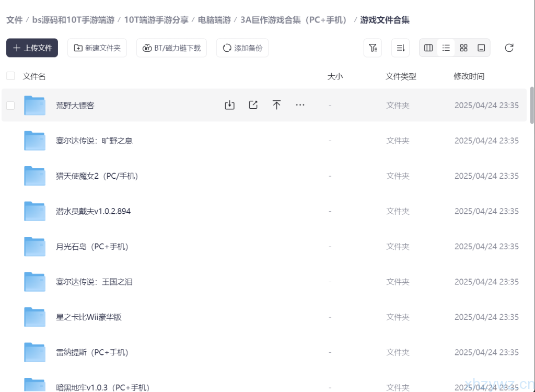
Task: Click the 上传文件 upload button
Action: click(32, 48)
